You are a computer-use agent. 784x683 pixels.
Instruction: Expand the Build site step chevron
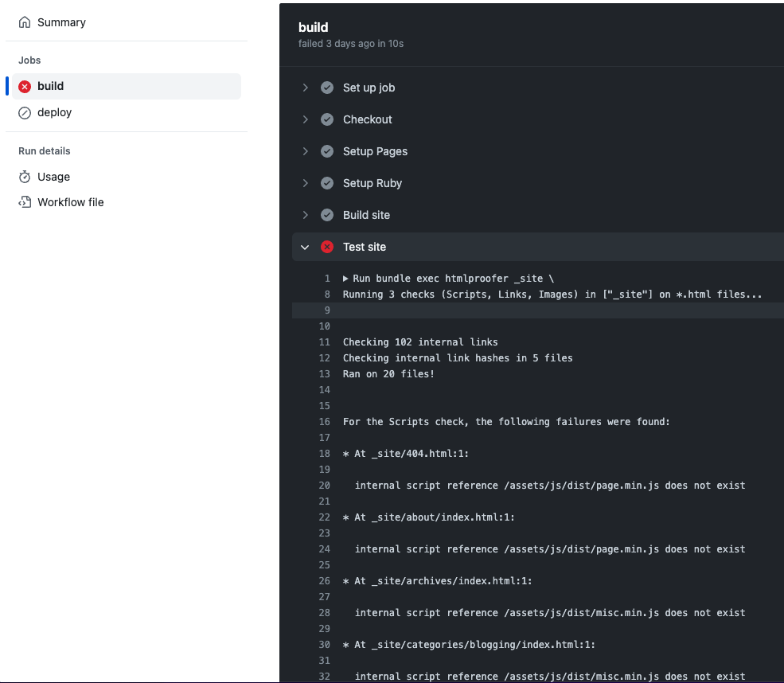tap(305, 215)
